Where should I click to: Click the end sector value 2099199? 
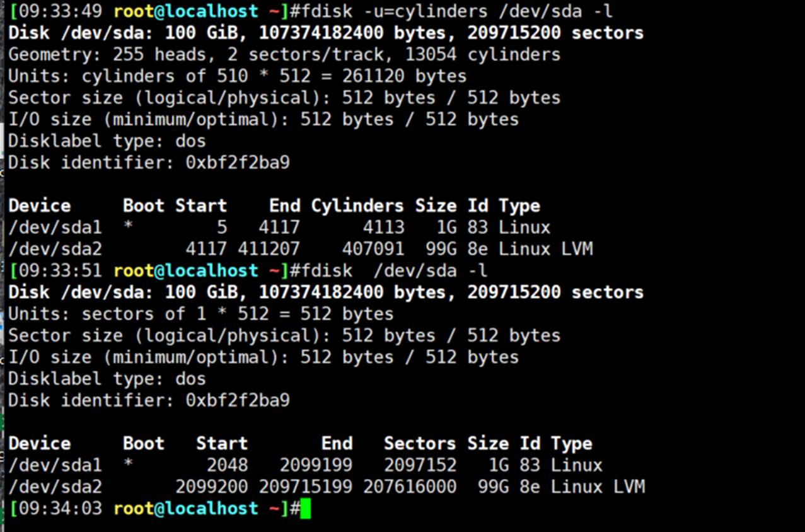click(316, 466)
